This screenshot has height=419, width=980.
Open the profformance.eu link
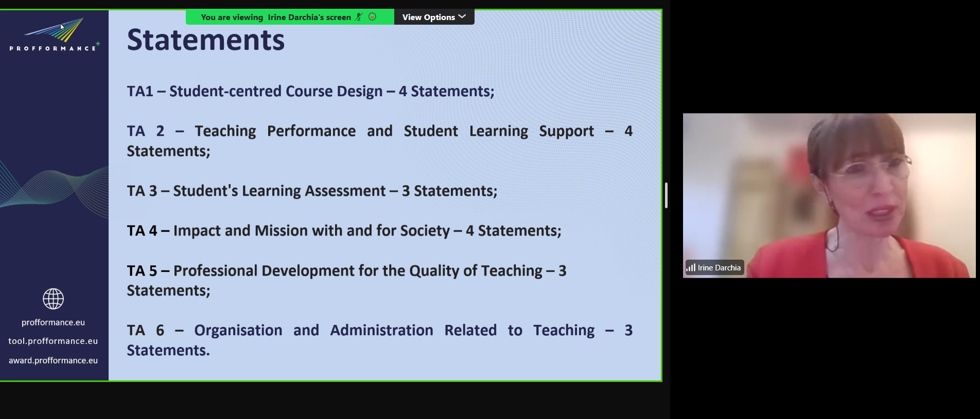(53, 322)
